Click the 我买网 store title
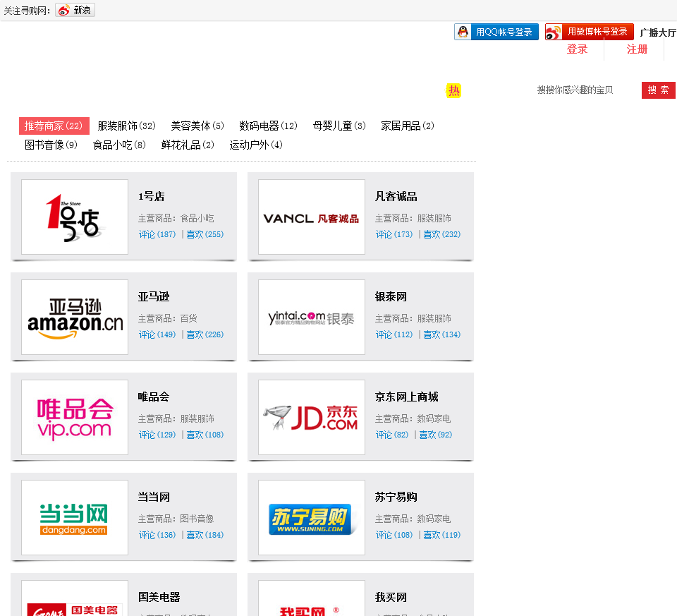The image size is (677, 616). pyautogui.click(x=391, y=598)
